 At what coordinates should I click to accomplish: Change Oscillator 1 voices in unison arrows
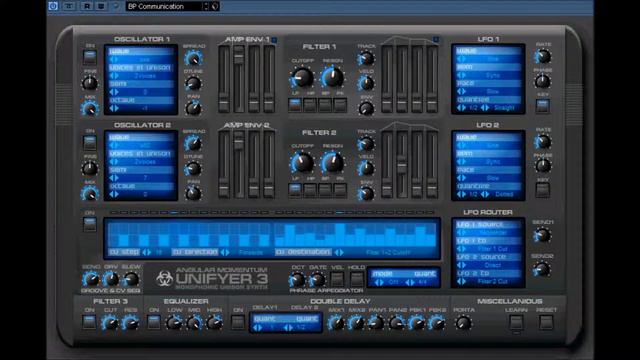[114, 76]
